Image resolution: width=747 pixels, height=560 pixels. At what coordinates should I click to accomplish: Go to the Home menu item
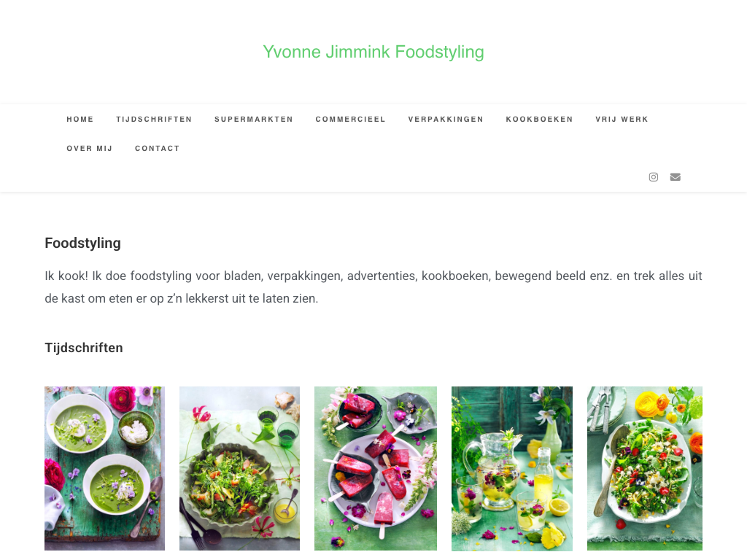pyautogui.click(x=80, y=119)
